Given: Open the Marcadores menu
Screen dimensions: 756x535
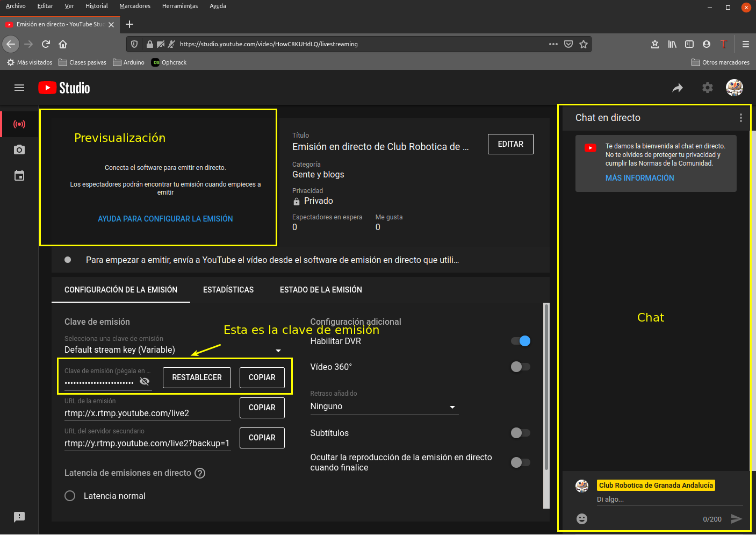Looking at the screenshot, I should pos(135,6).
